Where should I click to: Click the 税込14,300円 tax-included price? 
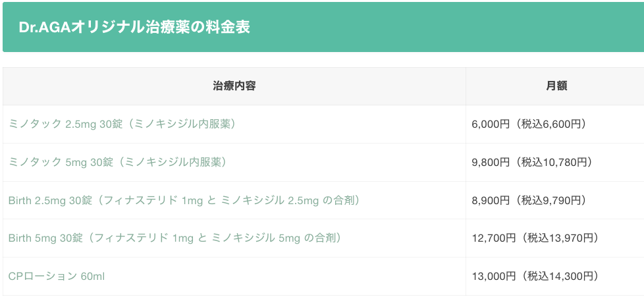560,277
